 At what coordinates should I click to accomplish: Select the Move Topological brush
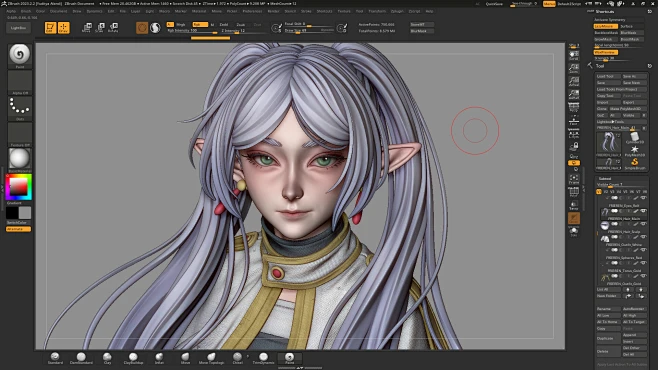point(211,358)
